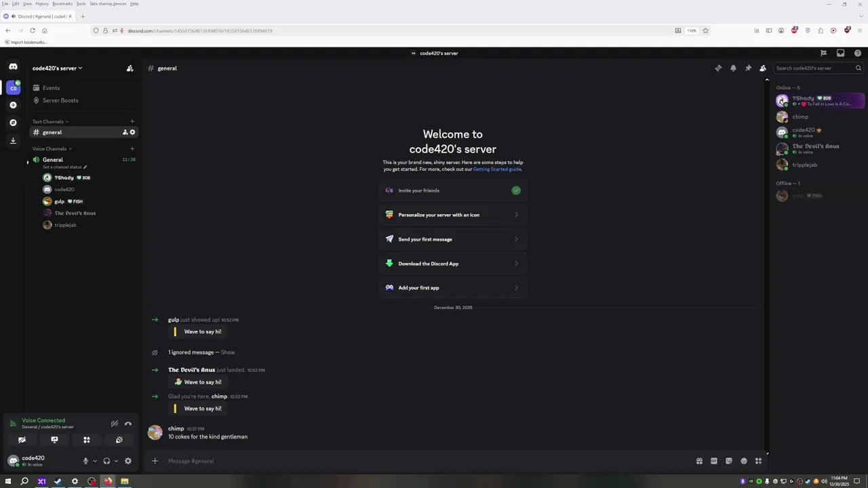Open Threads icon in channel header
Screen dimensions: 868x488
click(718, 68)
